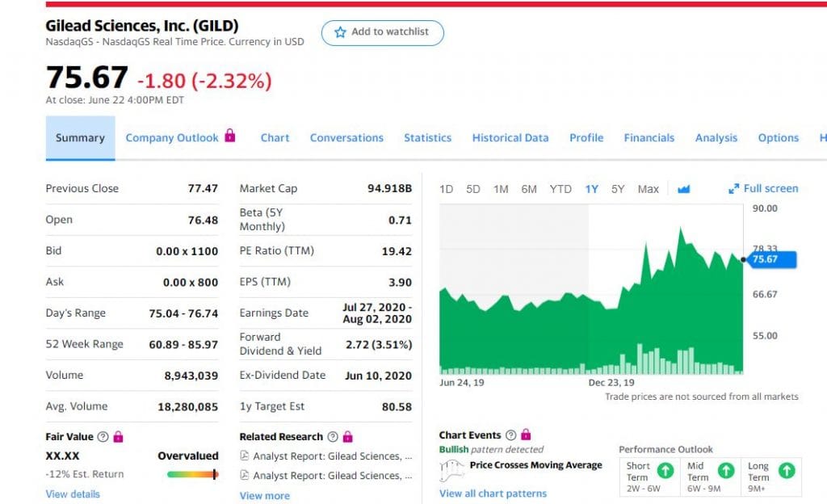Set chart range to 6M
Image resolution: width=827 pixels, height=504 pixels.
click(529, 189)
